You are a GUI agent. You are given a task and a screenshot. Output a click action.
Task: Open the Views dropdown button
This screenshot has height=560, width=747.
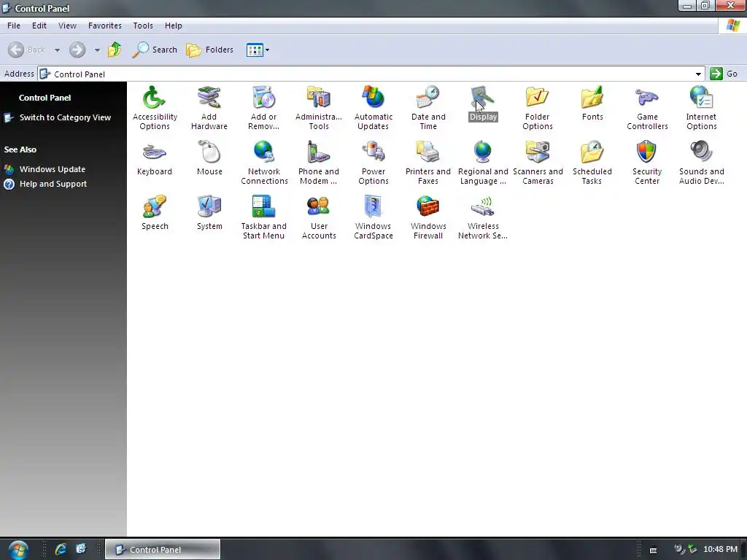pyautogui.click(x=258, y=50)
